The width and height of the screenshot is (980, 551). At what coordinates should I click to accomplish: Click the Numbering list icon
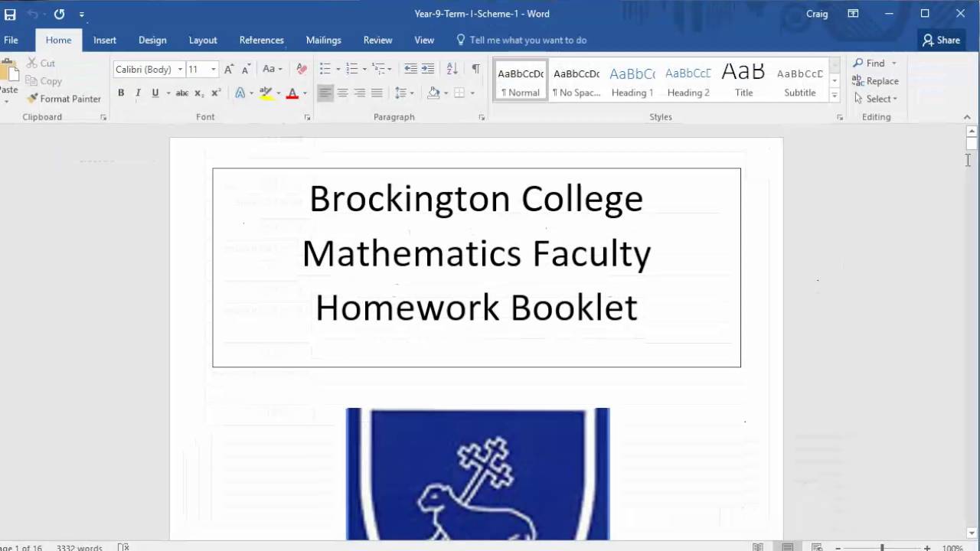pos(351,69)
